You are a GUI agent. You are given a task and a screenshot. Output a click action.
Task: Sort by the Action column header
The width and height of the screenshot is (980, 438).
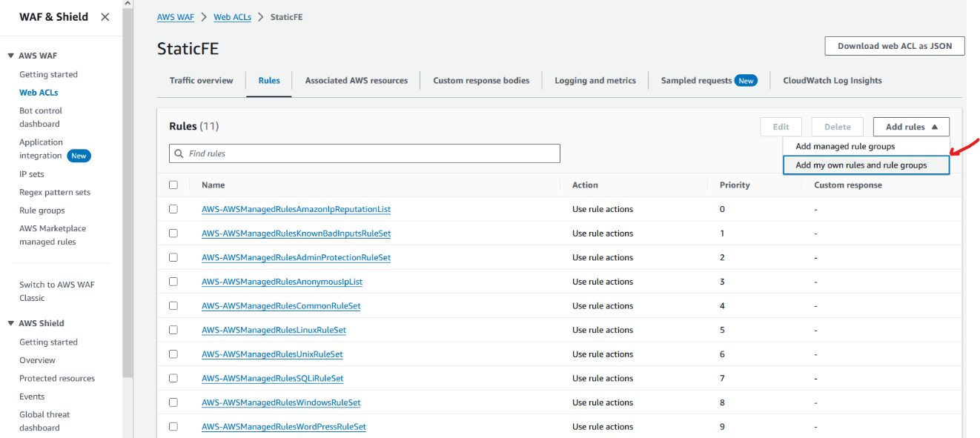point(585,185)
